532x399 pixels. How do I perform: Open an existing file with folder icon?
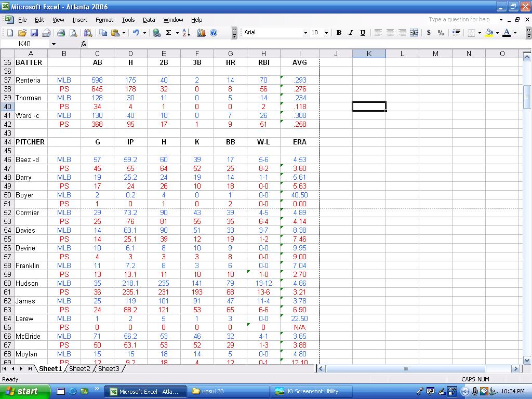[22, 33]
